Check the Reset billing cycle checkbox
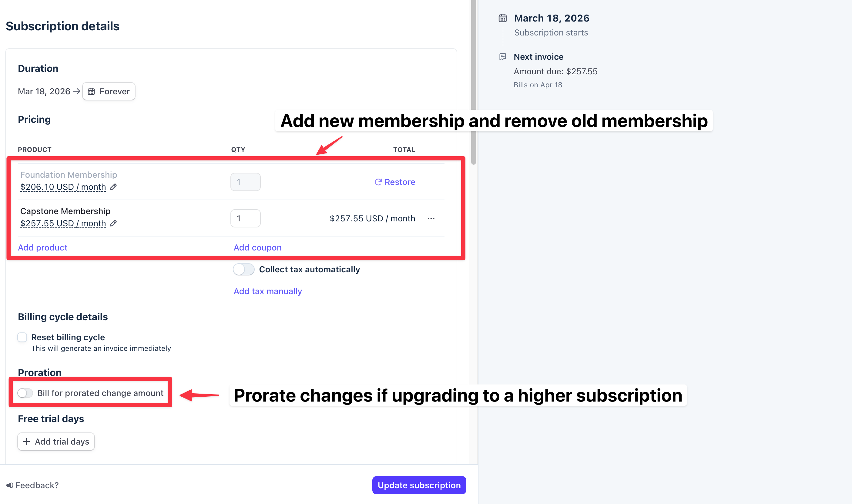 [22, 337]
